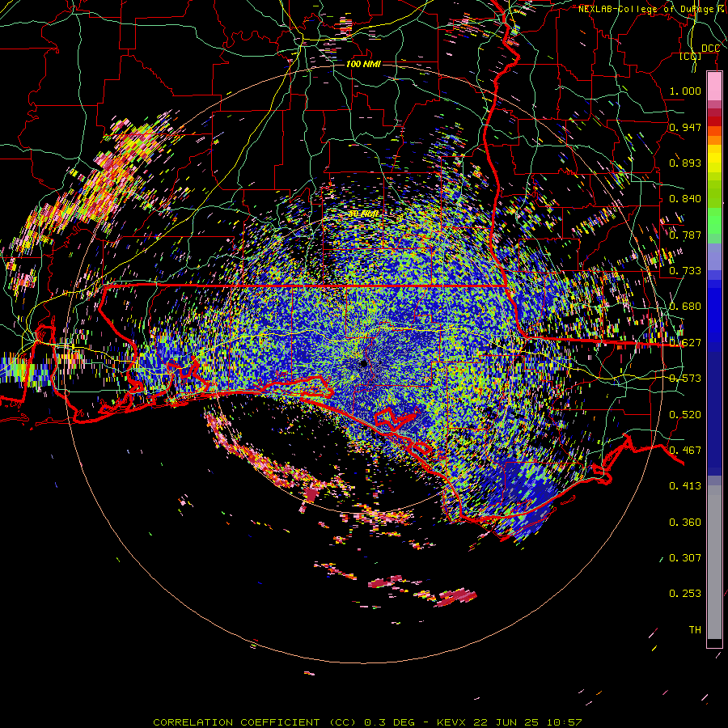
Task: Click the 0.253 scale value
Action: (685, 594)
